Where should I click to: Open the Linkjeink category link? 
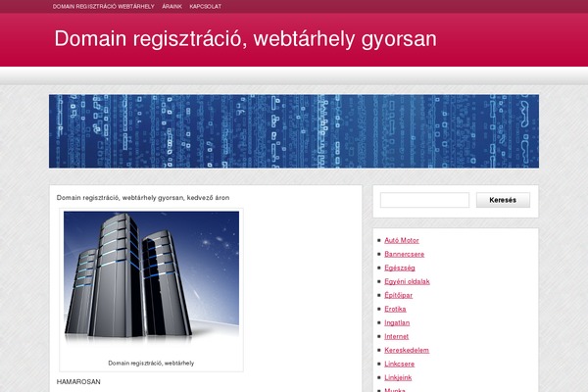pyautogui.click(x=398, y=377)
